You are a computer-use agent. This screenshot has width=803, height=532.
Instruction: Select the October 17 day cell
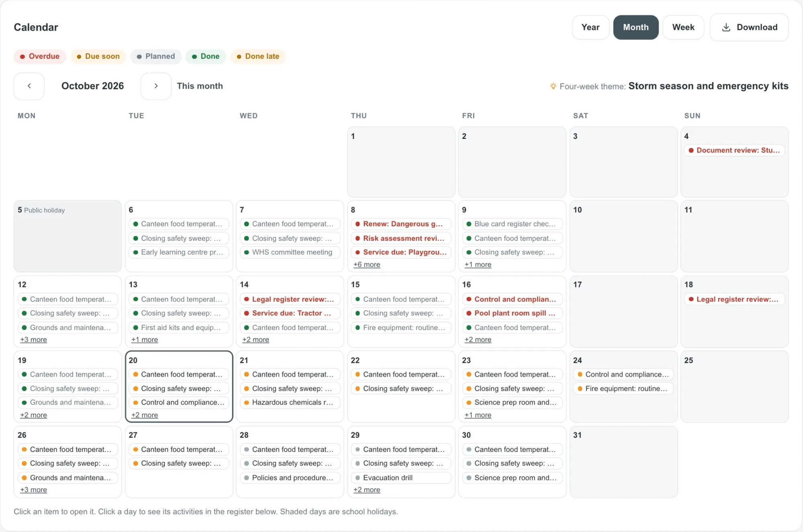click(624, 311)
